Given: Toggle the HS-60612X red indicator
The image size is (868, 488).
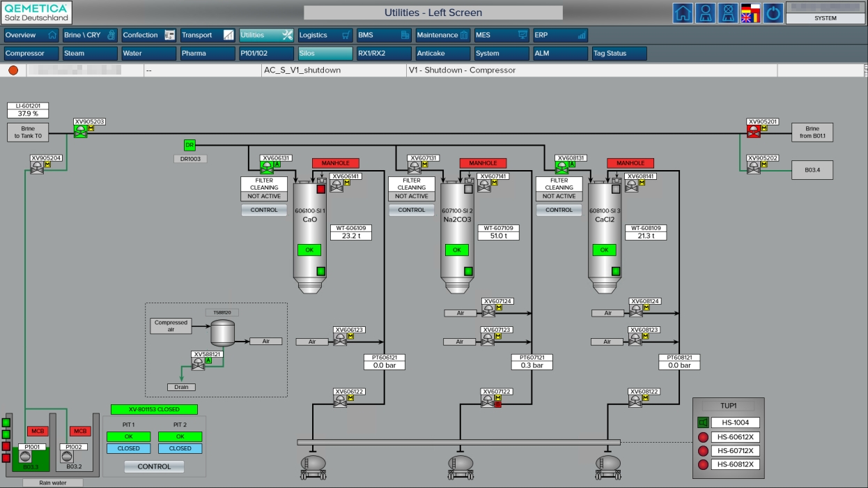Looking at the screenshot, I should 703,437.
